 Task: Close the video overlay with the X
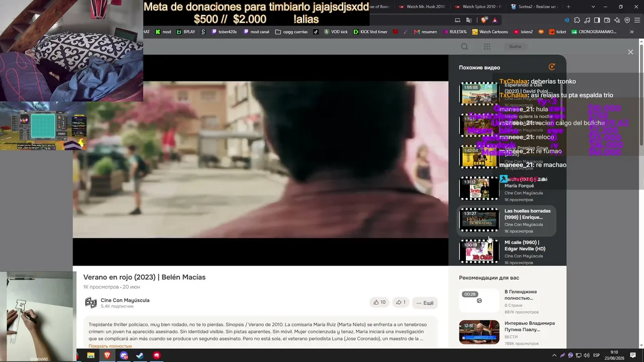pyautogui.click(x=630, y=52)
